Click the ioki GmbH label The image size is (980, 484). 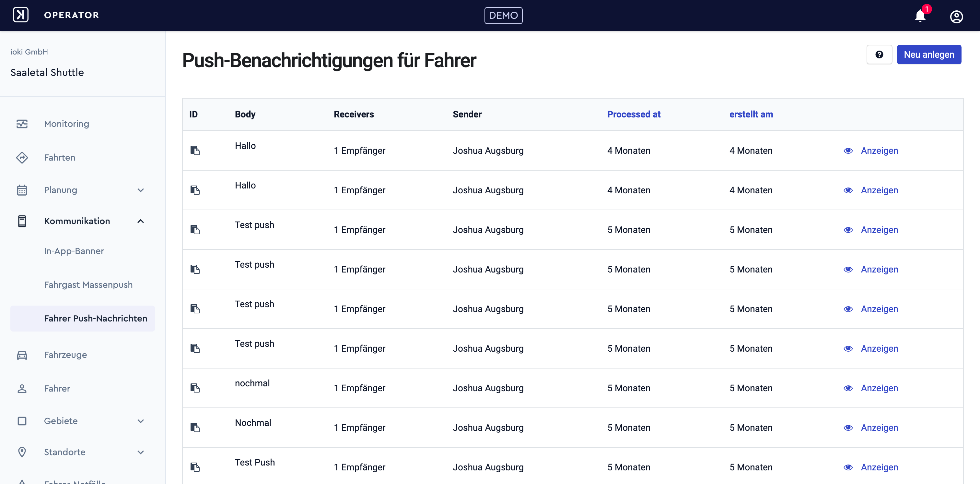[x=29, y=52]
